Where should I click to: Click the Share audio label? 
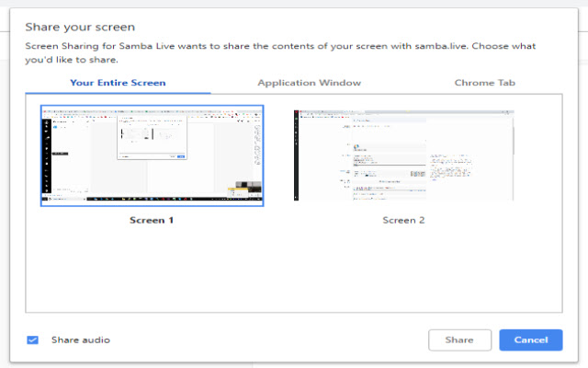[81, 339]
